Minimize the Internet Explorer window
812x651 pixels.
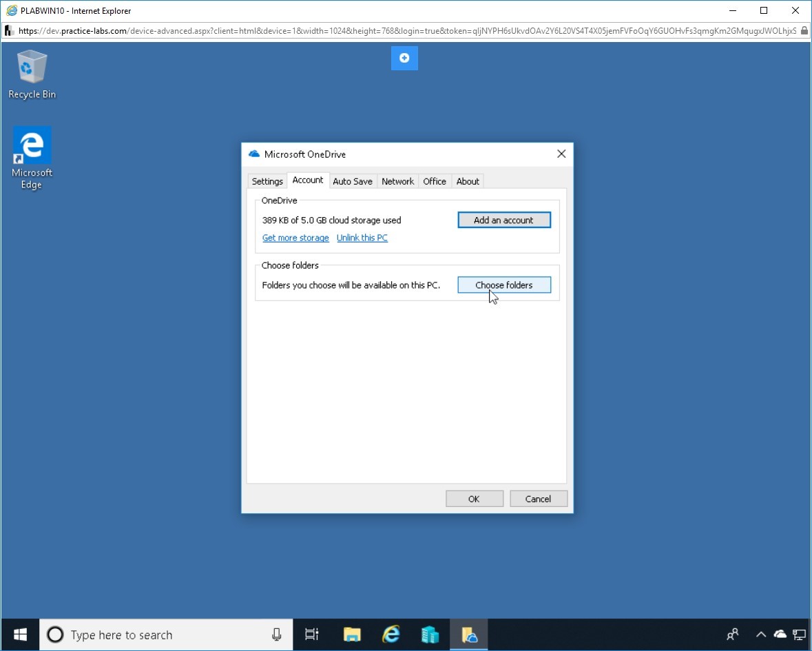tap(733, 10)
